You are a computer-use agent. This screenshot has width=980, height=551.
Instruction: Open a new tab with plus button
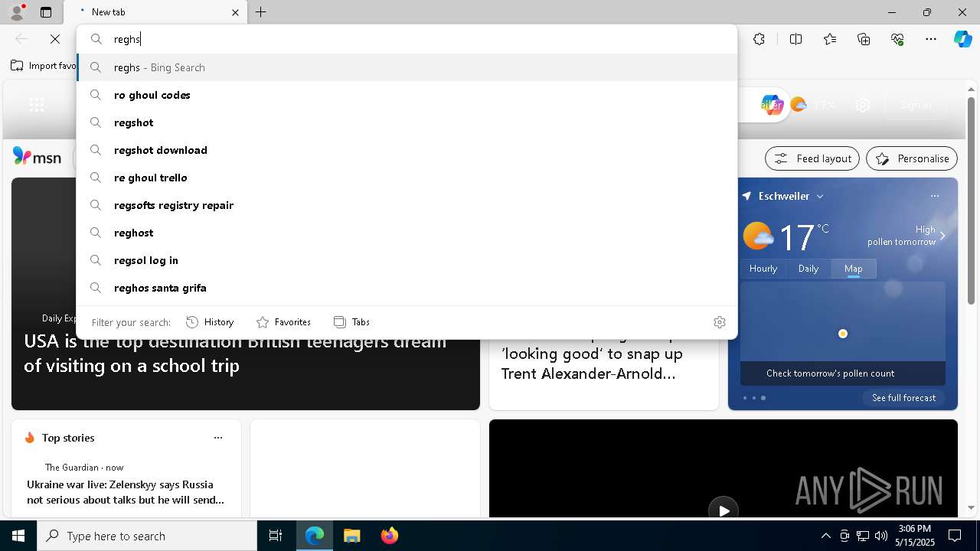(x=261, y=12)
